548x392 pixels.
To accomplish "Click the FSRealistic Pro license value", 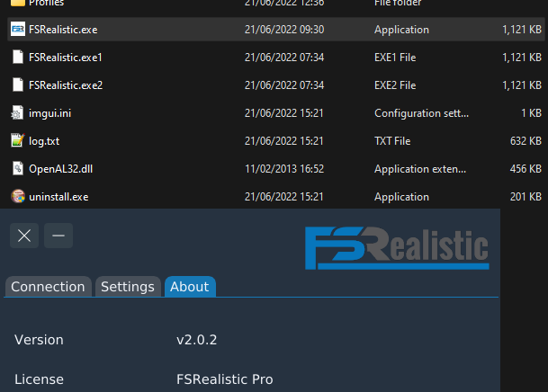I will (x=225, y=379).
